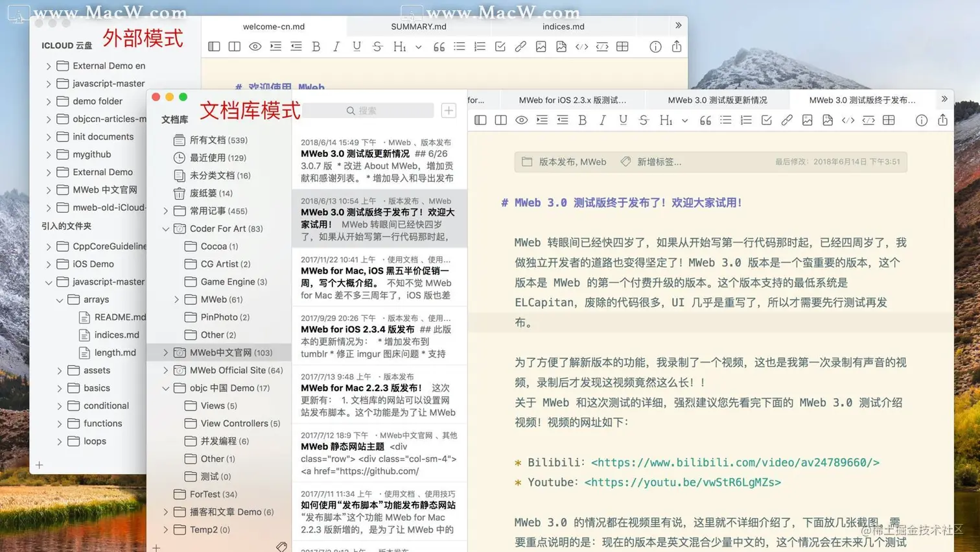Collapse objc 中国 Demo category

pyautogui.click(x=165, y=389)
